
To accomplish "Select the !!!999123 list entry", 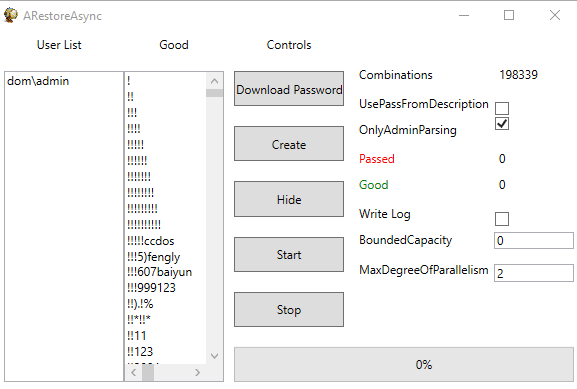I will tap(151, 288).
